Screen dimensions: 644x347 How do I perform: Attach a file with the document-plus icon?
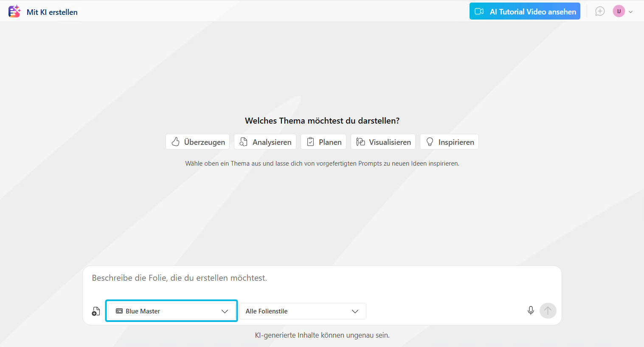pos(96,311)
